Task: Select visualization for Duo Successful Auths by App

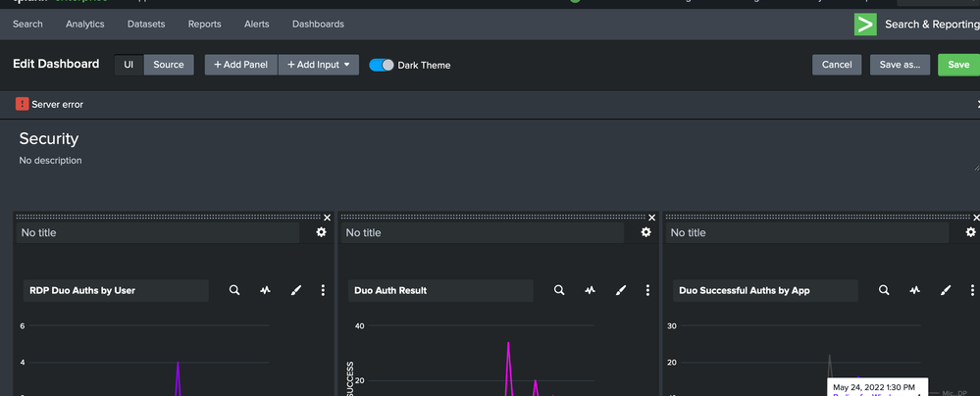Action: click(x=915, y=290)
